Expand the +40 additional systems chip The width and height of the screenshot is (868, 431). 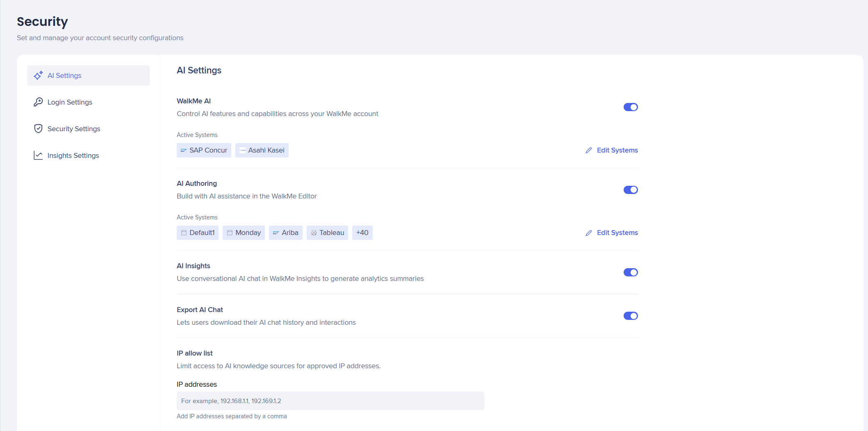(x=362, y=233)
